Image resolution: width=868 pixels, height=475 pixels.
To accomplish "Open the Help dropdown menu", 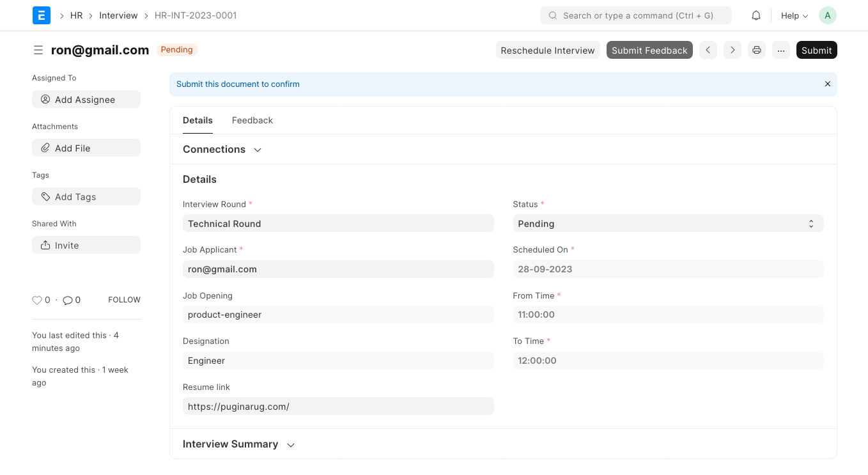I will (x=794, y=15).
